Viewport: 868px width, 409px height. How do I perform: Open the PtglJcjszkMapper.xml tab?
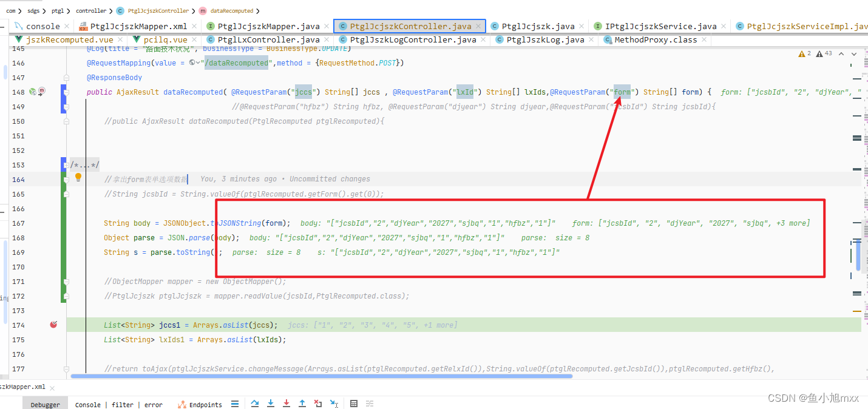pyautogui.click(x=138, y=26)
